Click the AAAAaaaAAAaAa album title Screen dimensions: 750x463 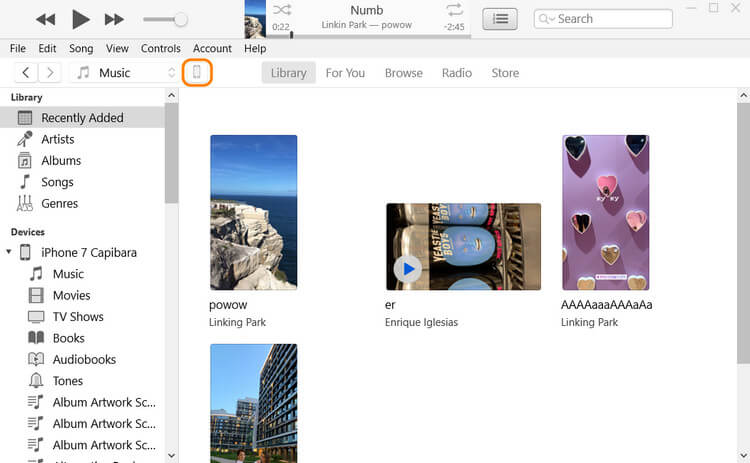coord(607,305)
